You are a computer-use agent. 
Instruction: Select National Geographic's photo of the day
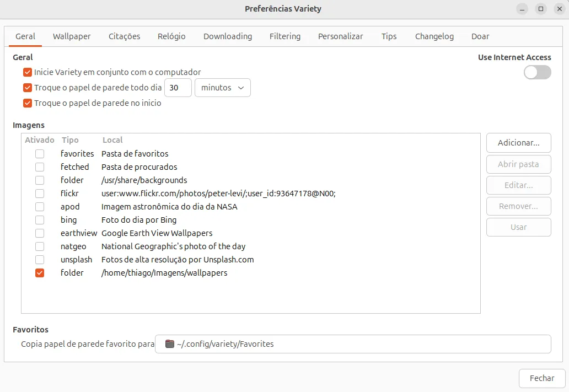174,246
